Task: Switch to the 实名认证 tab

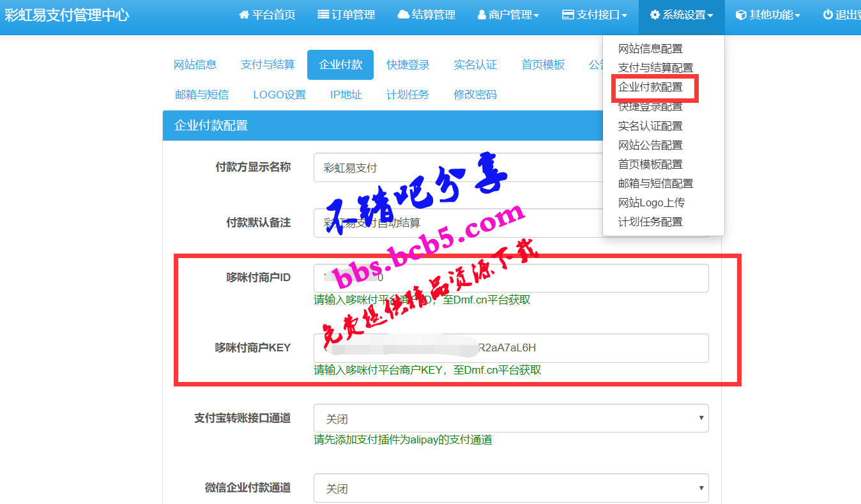Action: (x=476, y=65)
